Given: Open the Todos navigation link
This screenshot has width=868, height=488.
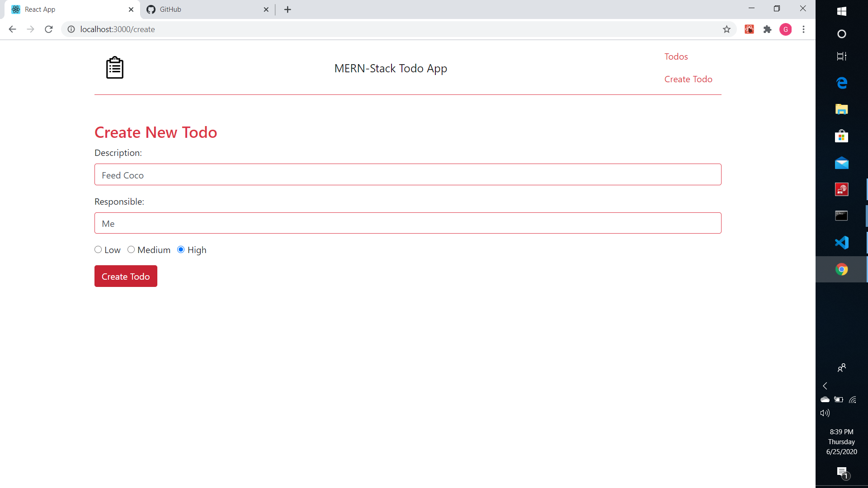Looking at the screenshot, I should tap(676, 56).
